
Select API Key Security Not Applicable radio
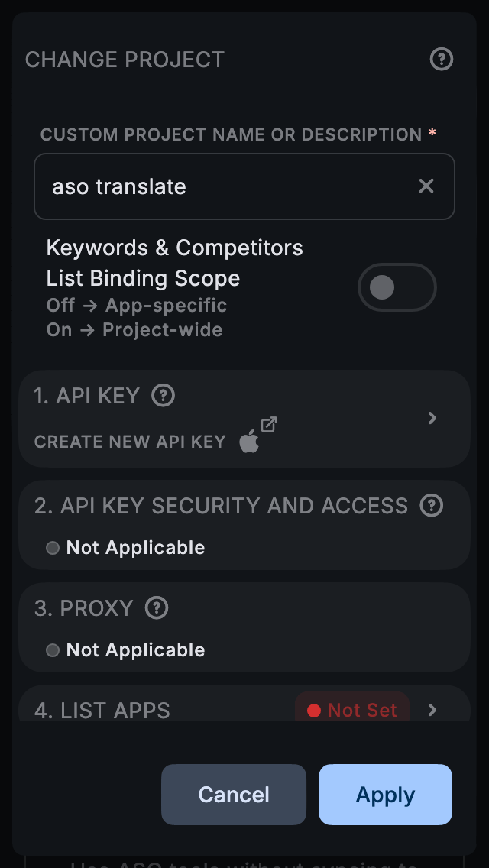click(x=53, y=548)
